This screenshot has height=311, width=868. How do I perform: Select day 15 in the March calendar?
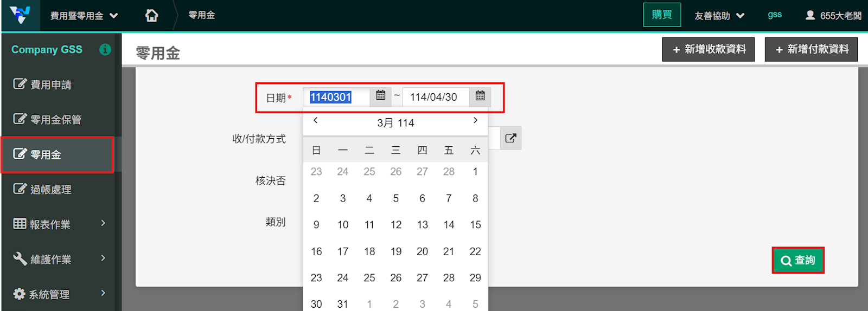coord(475,225)
